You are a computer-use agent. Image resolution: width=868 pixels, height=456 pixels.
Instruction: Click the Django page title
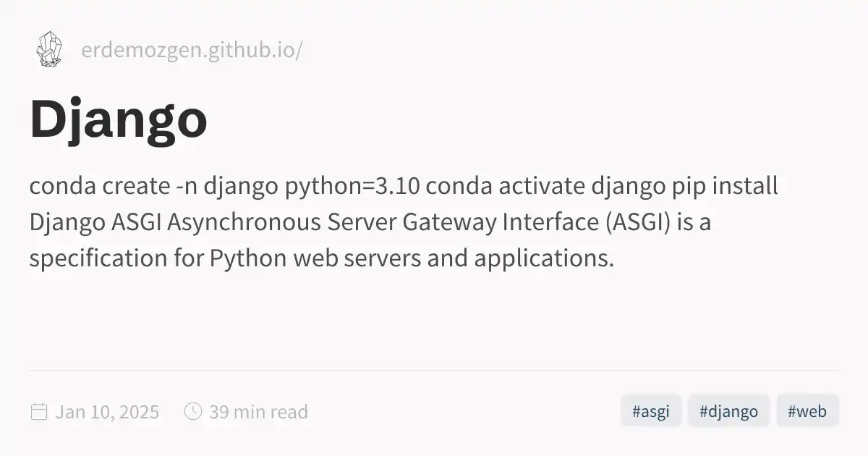119,119
